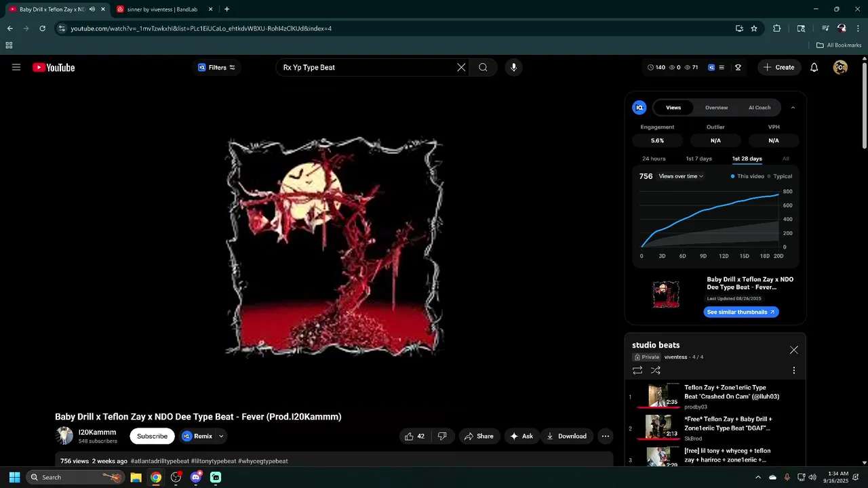
Task: Select the All time range
Action: pos(786,159)
